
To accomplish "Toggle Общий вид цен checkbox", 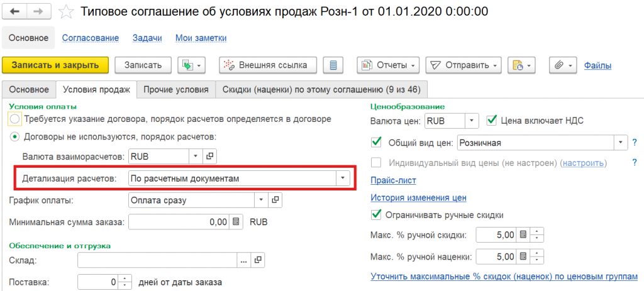I will tap(376, 143).
